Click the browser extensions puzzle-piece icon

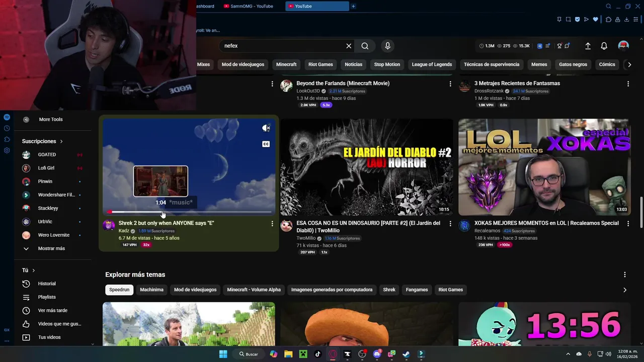coord(608,20)
